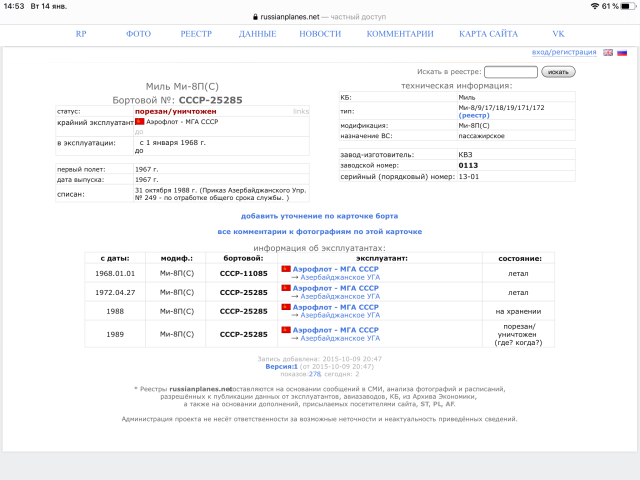Open Аэрофлот - МГА СССР in 1972.04.27 row
Image resolution: width=640 pixels, height=480 pixels.
click(336, 288)
